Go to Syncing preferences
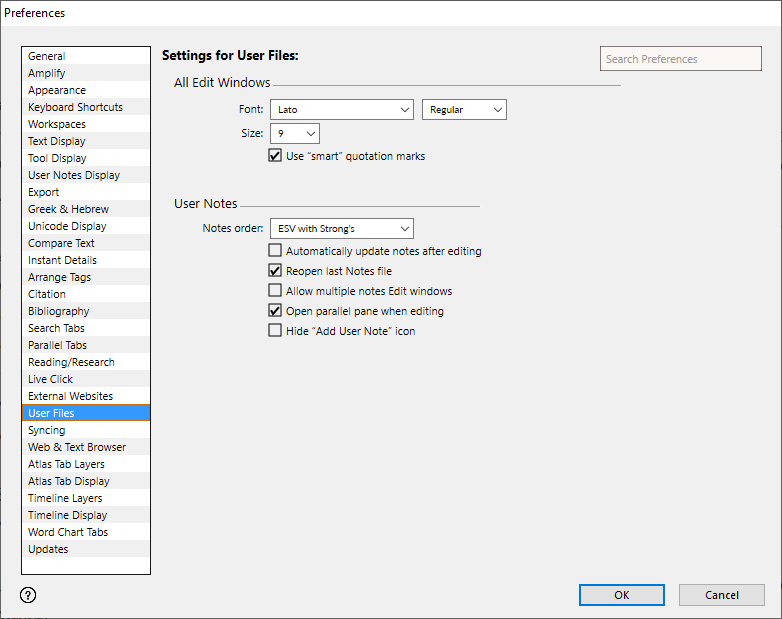 pyautogui.click(x=47, y=430)
